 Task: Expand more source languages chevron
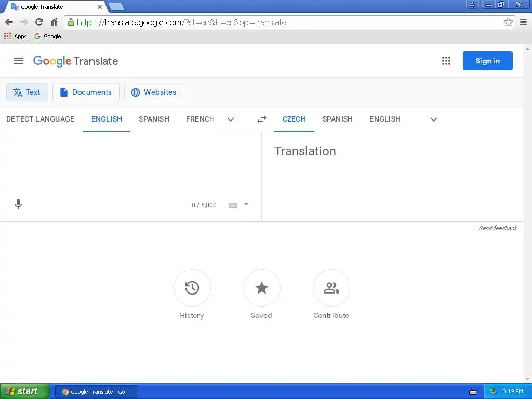click(230, 119)
